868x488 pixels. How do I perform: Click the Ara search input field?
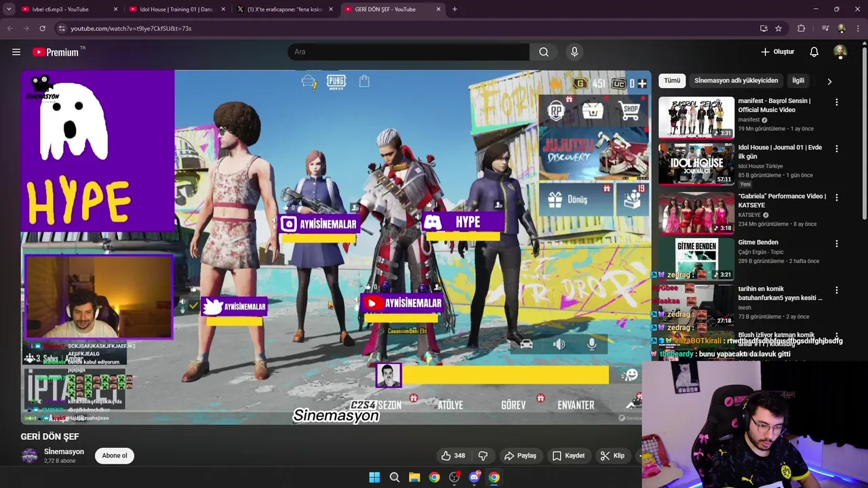[409, 52]
